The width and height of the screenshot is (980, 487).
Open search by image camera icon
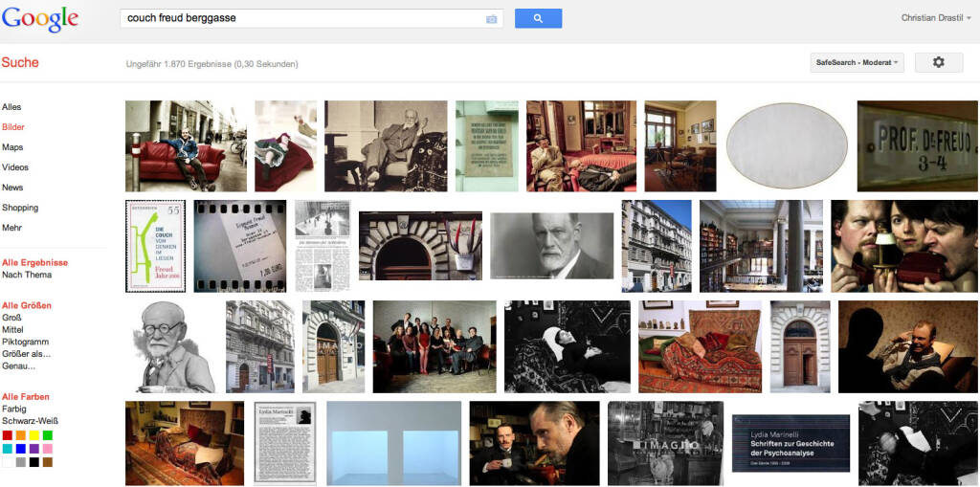click(492, 19)
